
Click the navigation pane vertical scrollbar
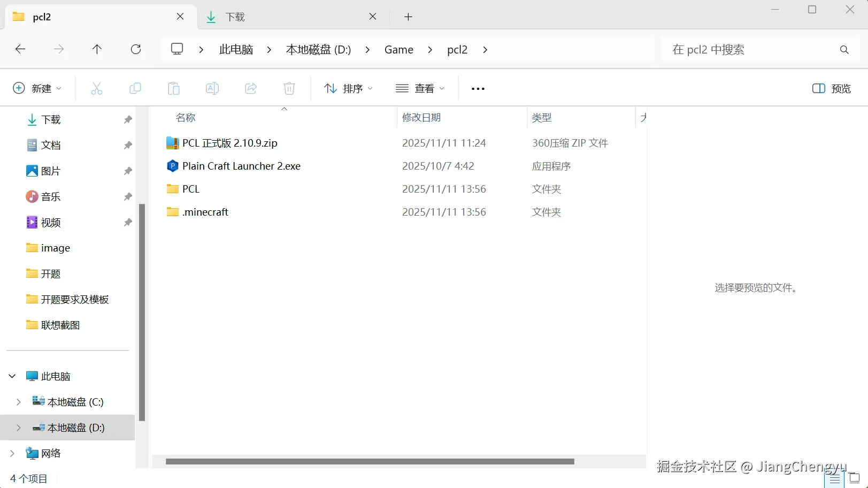click(x=142, y=312)
